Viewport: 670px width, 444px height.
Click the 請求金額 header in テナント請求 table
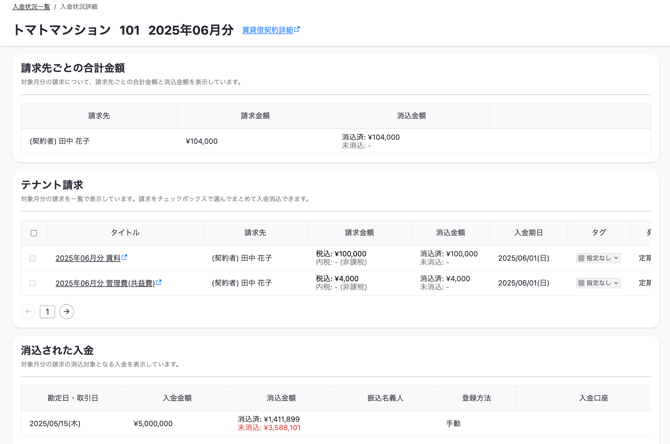(359, 232)
